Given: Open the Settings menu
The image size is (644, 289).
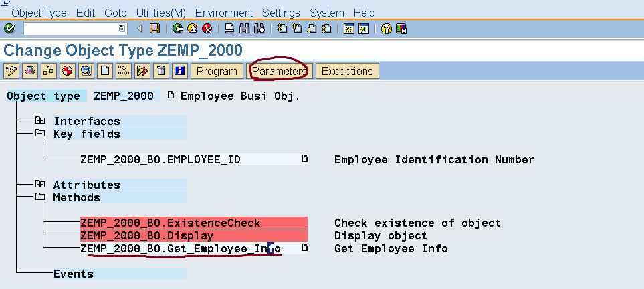Looking at the screenshot, I should (282, 13).
